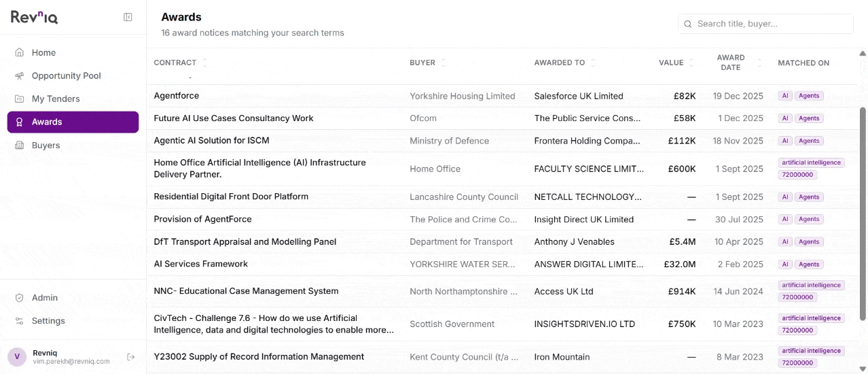Click the 19 Dec 2025 award date
868x374 pixels.
point(738,96)
